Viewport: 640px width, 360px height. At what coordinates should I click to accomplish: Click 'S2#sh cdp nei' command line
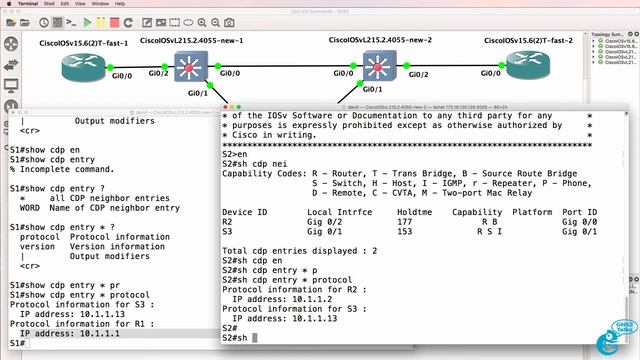(x=255, y=164)
